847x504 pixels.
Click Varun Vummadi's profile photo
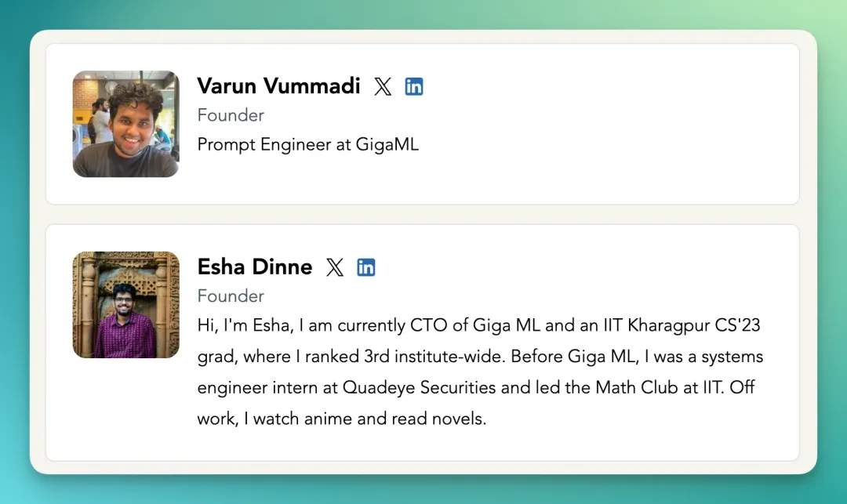126,124
